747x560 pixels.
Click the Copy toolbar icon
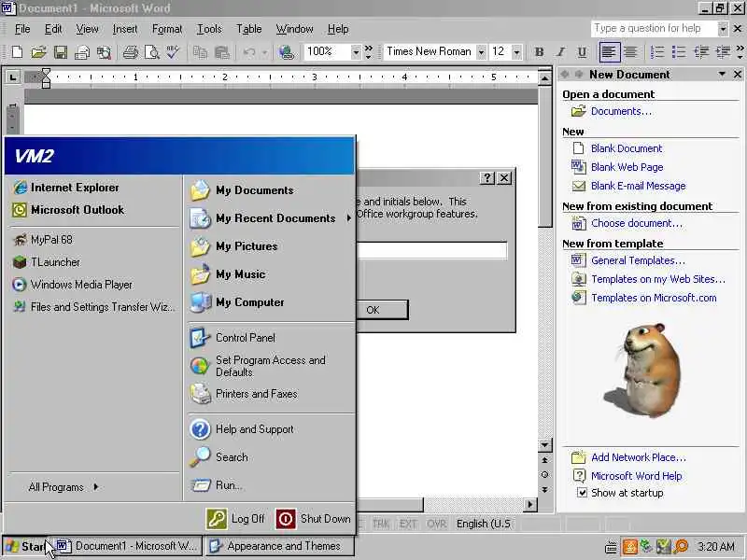201,52
